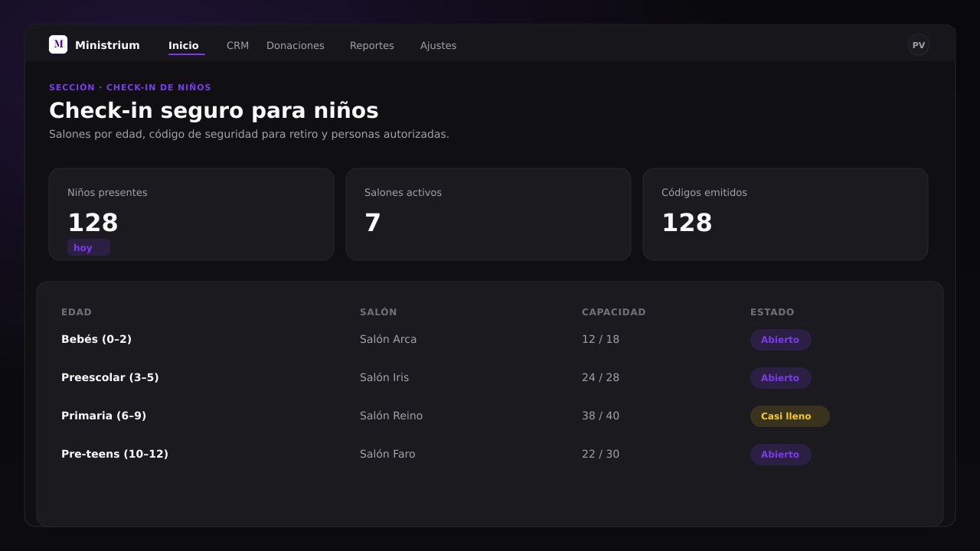
Task: Click the 'Salones por edad' subtitle text
Action: (249, 134)
